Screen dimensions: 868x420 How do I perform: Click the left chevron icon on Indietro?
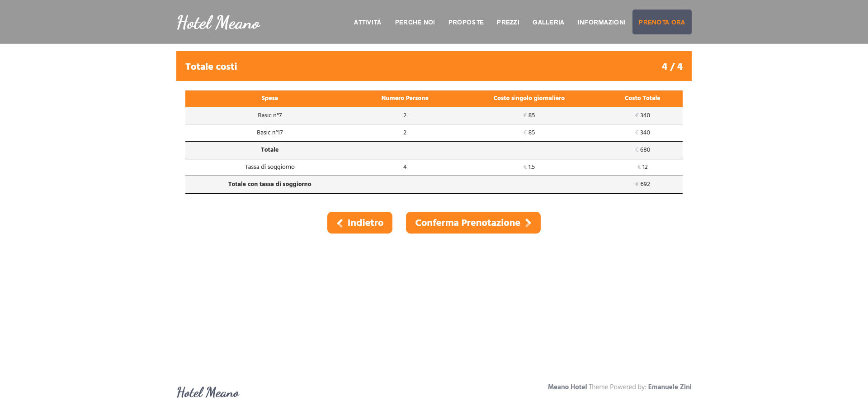340,223
